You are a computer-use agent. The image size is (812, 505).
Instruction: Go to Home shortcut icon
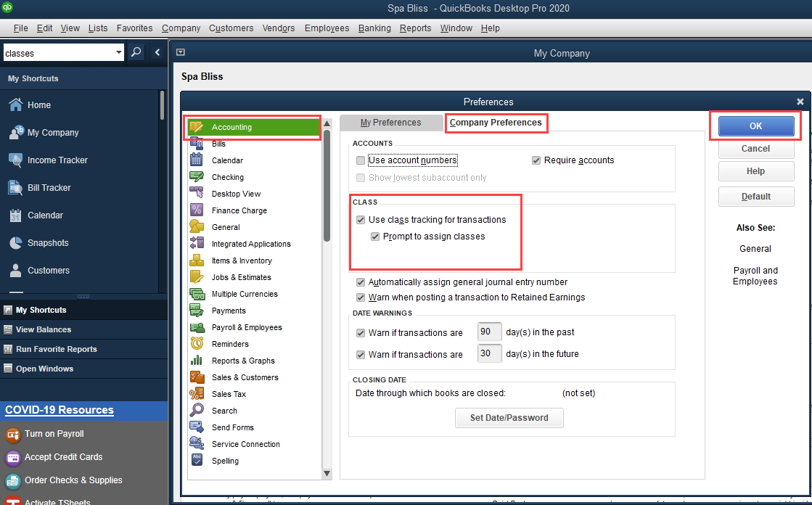[x=15, y=104]
